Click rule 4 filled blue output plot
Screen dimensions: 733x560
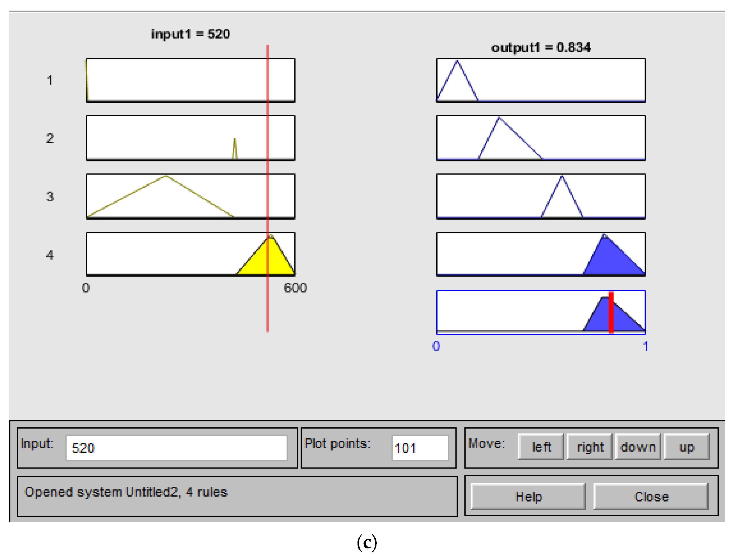click(540, 254)
